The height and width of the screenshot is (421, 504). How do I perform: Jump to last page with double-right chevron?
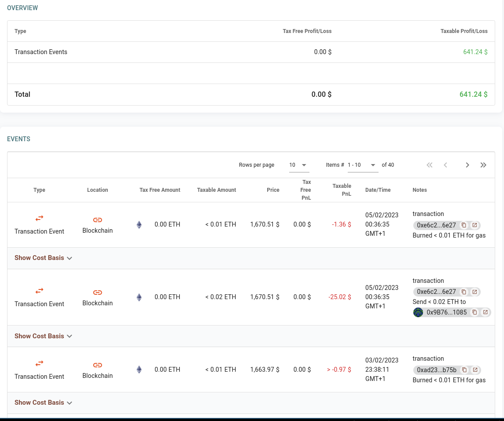(x=483, y=165)
